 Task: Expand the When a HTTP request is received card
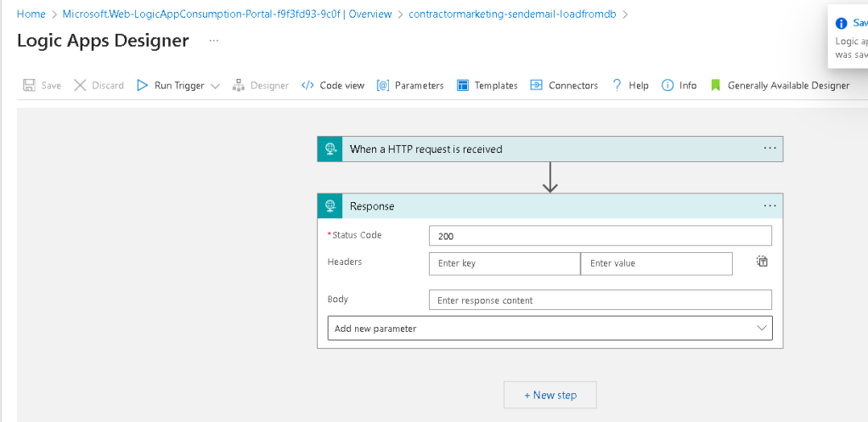[x=550, y=149]
